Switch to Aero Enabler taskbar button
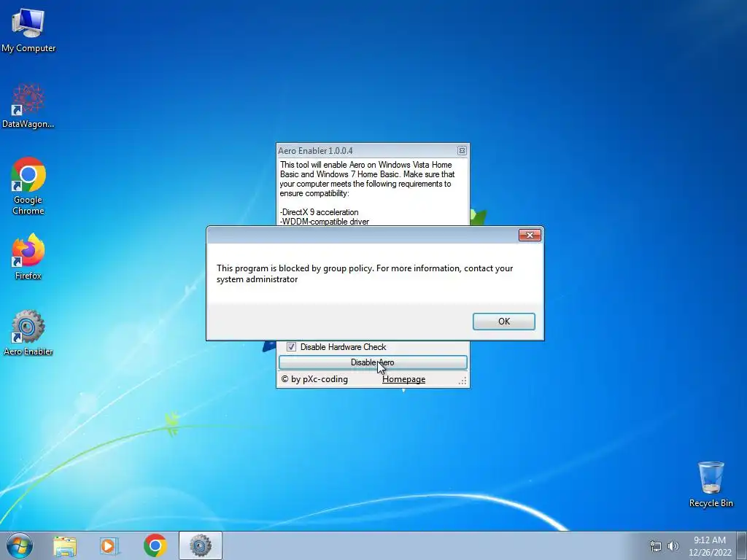This screenshot has height=560, width=747. pos(201,545)
